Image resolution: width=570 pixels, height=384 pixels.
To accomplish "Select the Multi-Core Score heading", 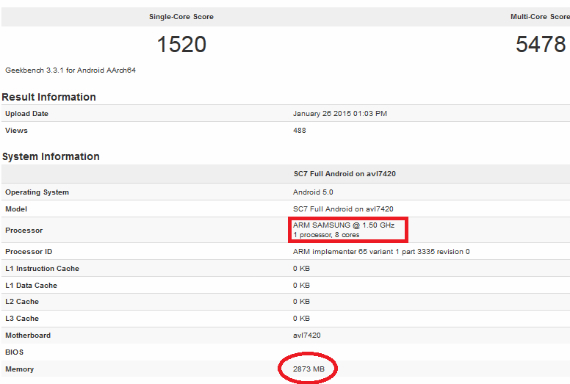I will (x=540, y=17).
